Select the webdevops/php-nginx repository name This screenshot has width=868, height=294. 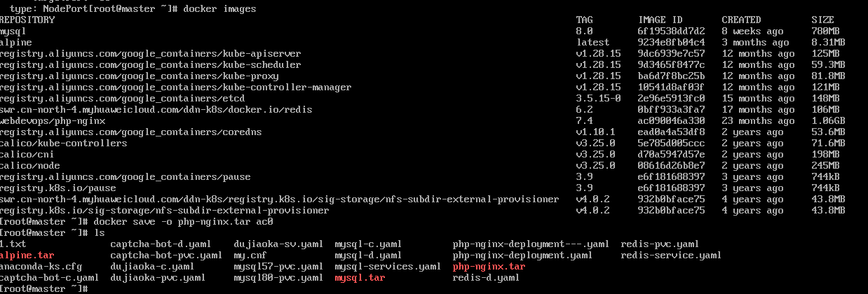(53, 121)
